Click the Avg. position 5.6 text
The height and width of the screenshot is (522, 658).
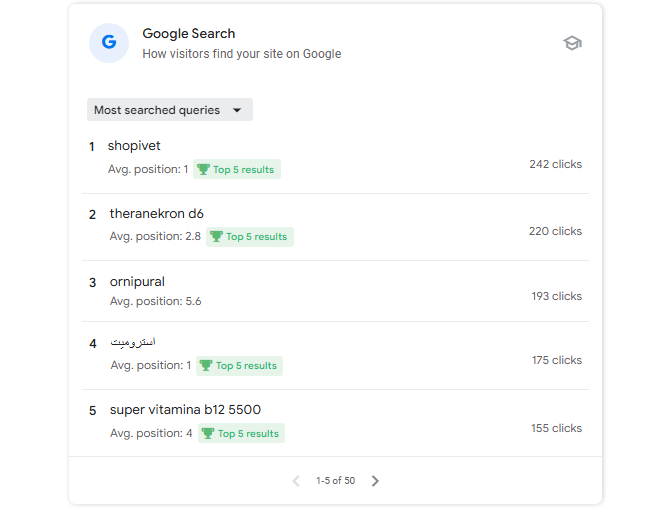[x=155, y=301]
